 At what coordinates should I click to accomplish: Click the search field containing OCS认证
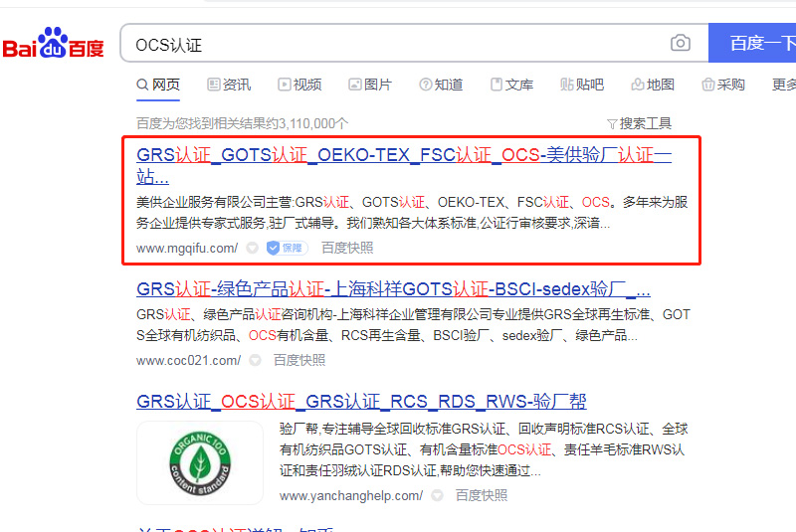click(x=398, y=45)
